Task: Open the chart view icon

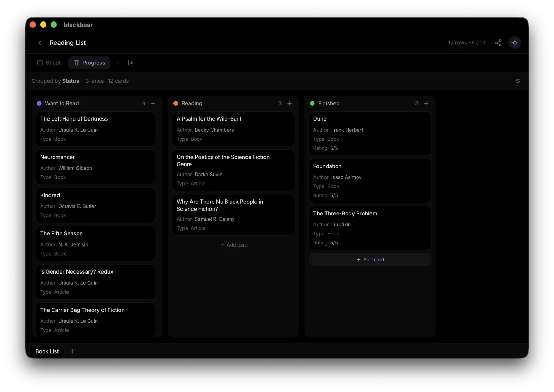Action: tap(131, 63)
